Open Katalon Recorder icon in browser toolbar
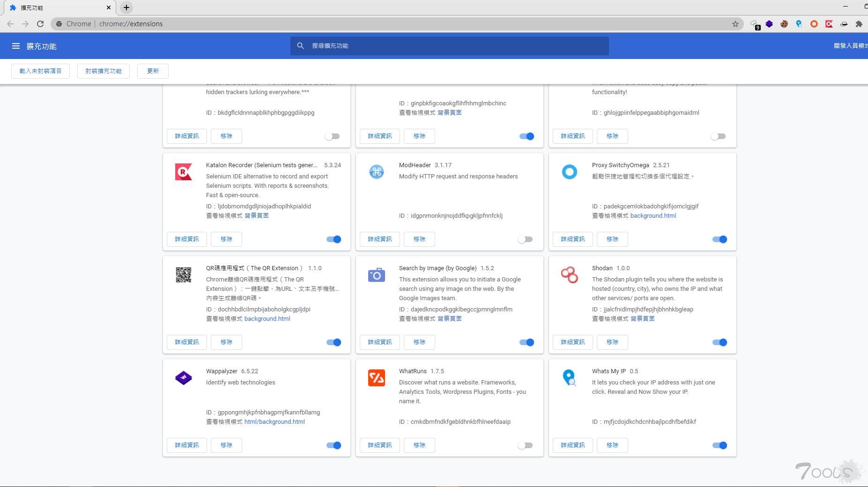 [x=829, y=24]
